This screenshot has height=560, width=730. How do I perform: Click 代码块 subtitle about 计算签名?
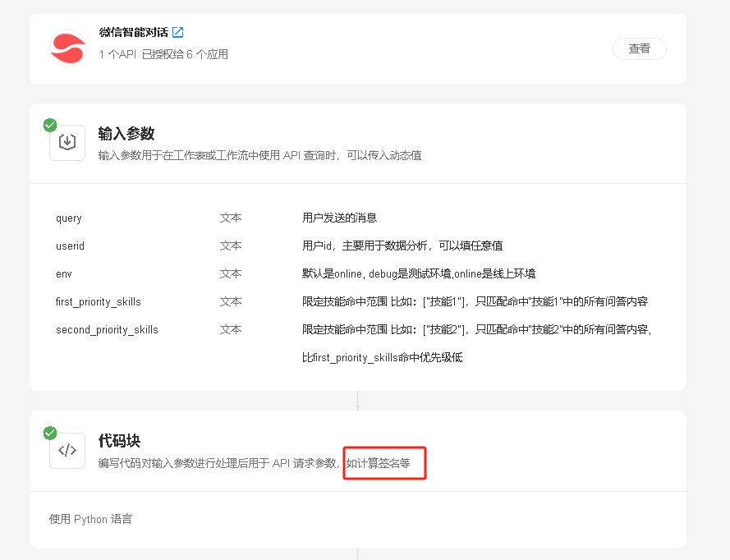[255, 463]
